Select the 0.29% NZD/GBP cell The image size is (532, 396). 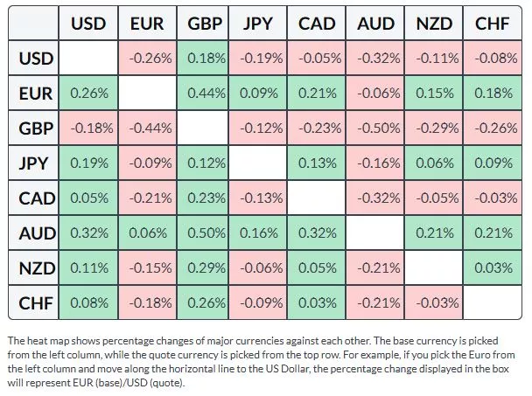tap(204, 268)
